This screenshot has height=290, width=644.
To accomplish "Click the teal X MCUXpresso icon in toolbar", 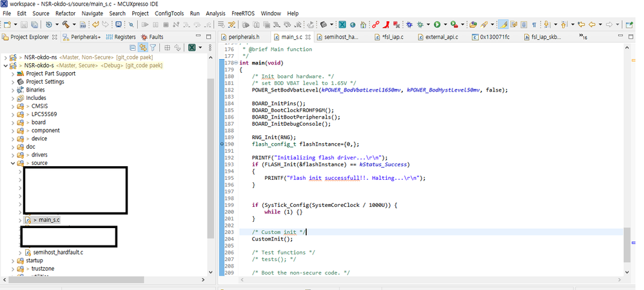I will [x=342, y=24].
